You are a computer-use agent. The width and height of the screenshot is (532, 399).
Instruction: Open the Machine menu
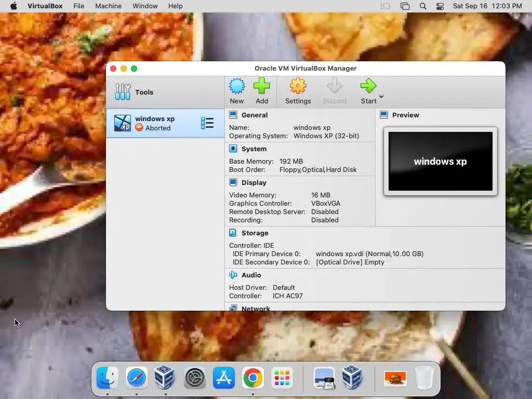click(x=108, y=6)
